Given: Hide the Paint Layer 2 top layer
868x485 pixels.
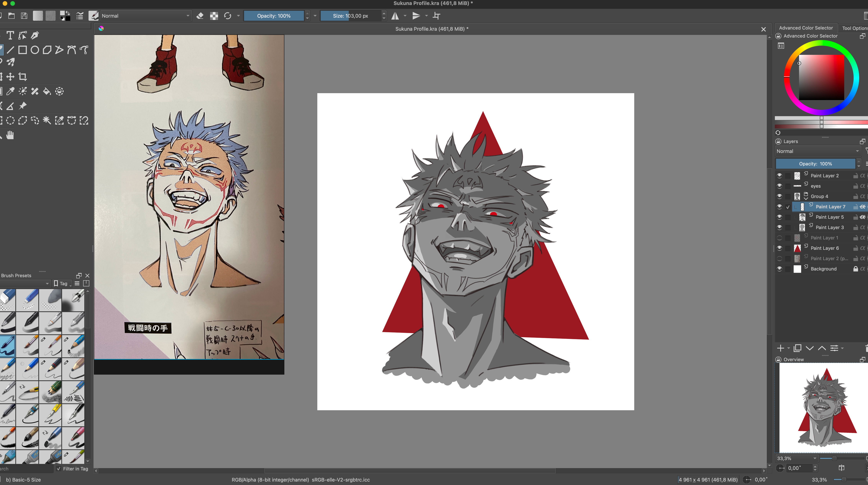Looking at the screenshot, I should (x=779, y=176).
